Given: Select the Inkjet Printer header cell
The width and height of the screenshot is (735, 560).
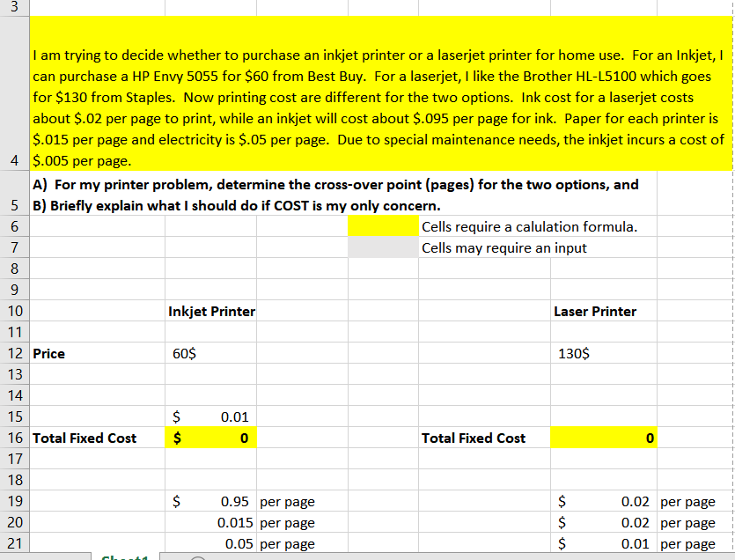Looking at the screenshot, I should coord(209,311).
